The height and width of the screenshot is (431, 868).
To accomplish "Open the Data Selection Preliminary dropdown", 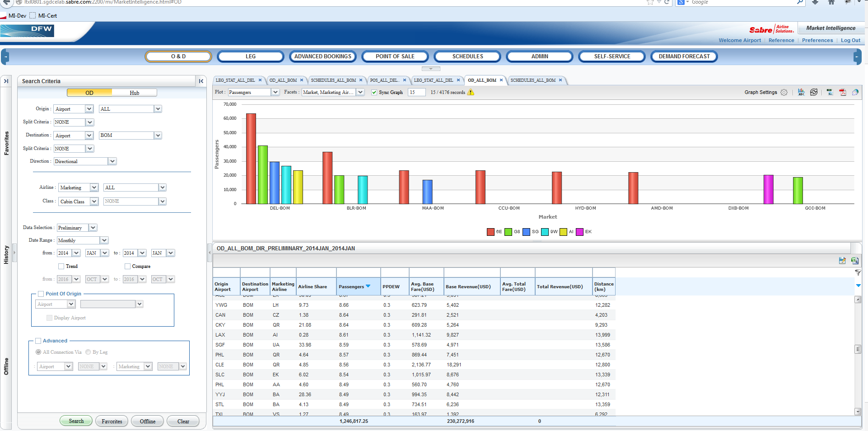I will [93, 228].
